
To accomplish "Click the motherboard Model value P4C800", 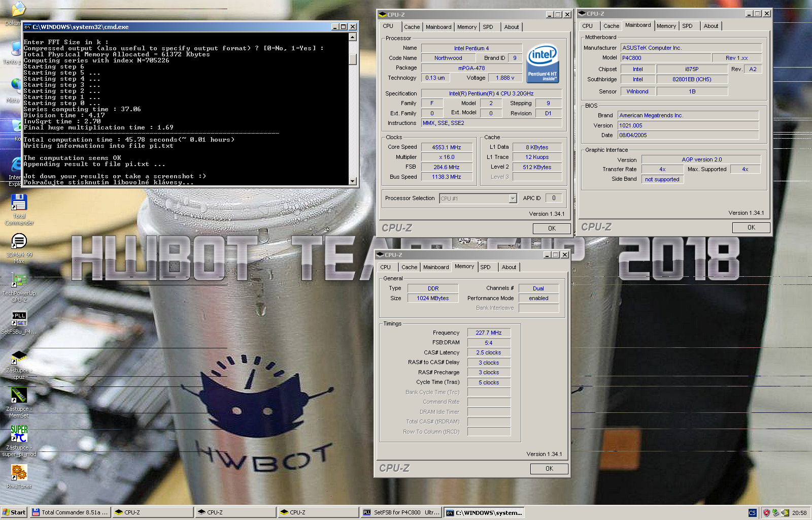I will [665, 58].
